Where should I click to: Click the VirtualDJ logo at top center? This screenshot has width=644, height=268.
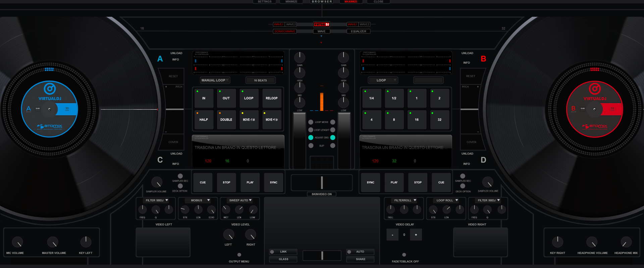click(x=321, y=24)
